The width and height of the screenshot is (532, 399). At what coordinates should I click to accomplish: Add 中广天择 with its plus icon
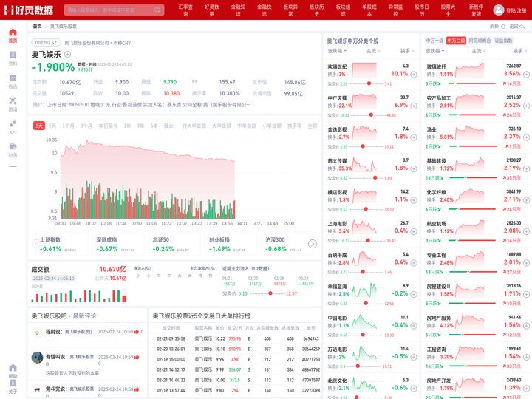click(414, 106)
